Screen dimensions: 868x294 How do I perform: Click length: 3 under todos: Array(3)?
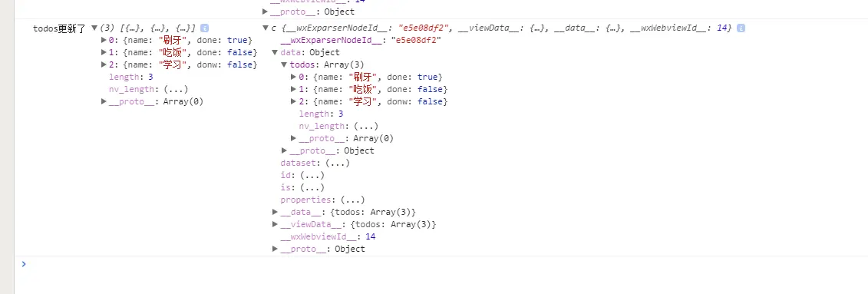click(321, 114)
